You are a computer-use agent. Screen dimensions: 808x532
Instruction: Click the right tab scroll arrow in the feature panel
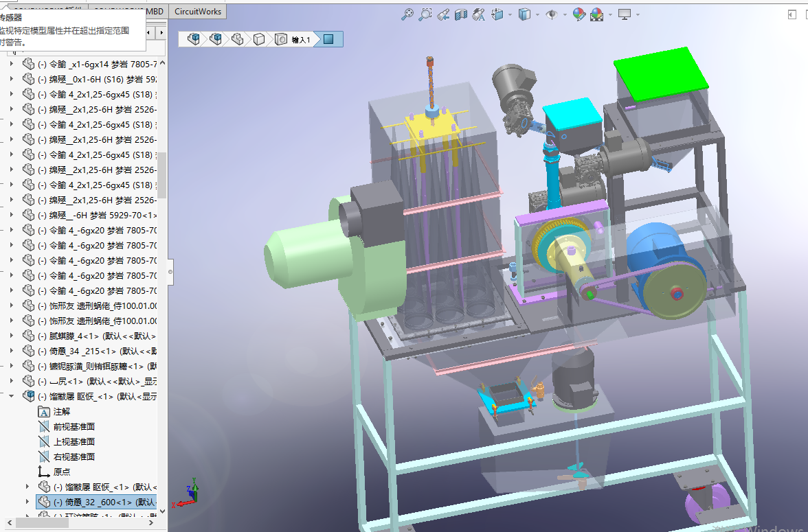pyautogui.click(x=161, y=32)
